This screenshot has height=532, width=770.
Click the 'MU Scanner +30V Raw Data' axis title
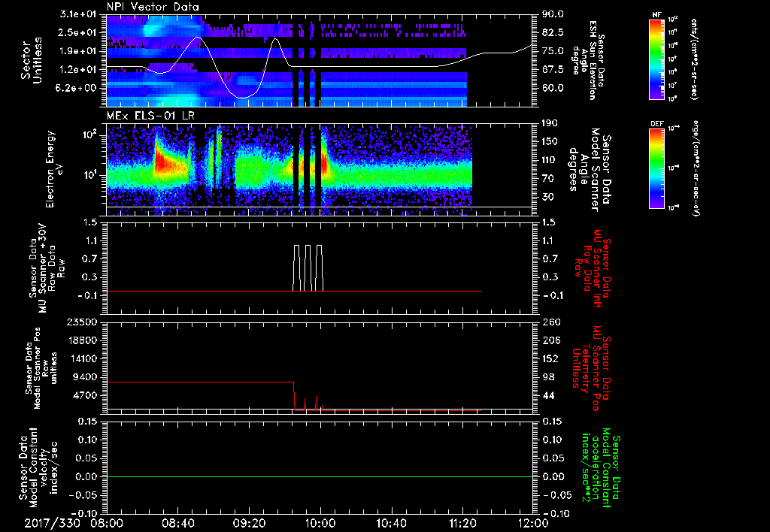pyautogui.click(x=47, y=268)
